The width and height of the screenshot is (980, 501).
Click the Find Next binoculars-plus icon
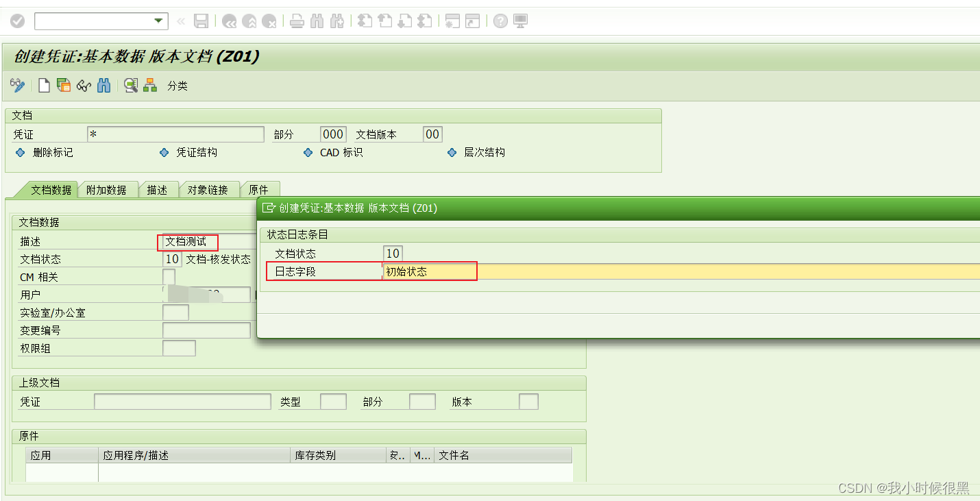pos(337,21)
